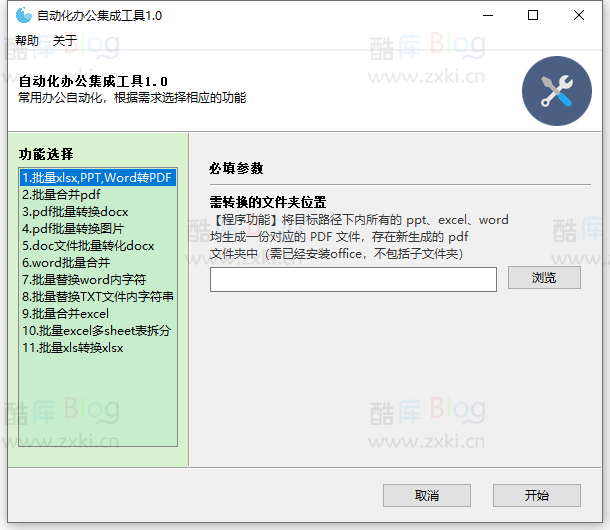Open the 关于 menu
This screenshot has height=530, width=610.
[65, 40]
